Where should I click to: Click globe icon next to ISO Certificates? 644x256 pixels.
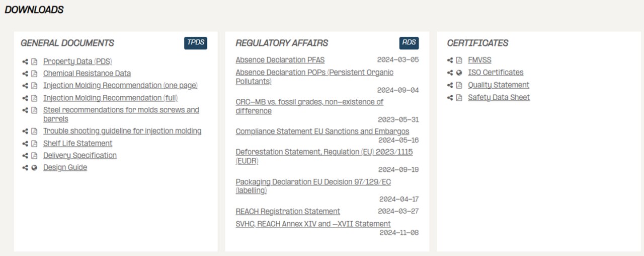click(x=459, y=73)
